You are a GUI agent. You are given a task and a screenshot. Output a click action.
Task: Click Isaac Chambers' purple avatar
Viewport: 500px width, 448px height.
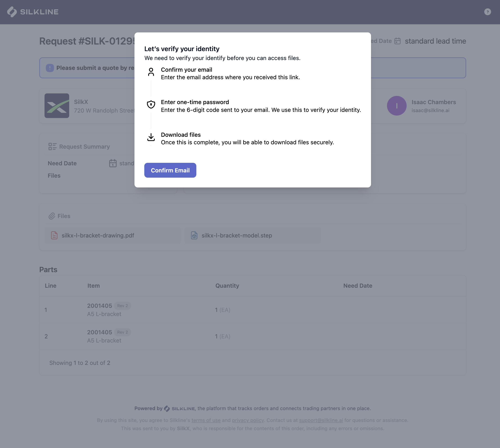coord(396,105)
